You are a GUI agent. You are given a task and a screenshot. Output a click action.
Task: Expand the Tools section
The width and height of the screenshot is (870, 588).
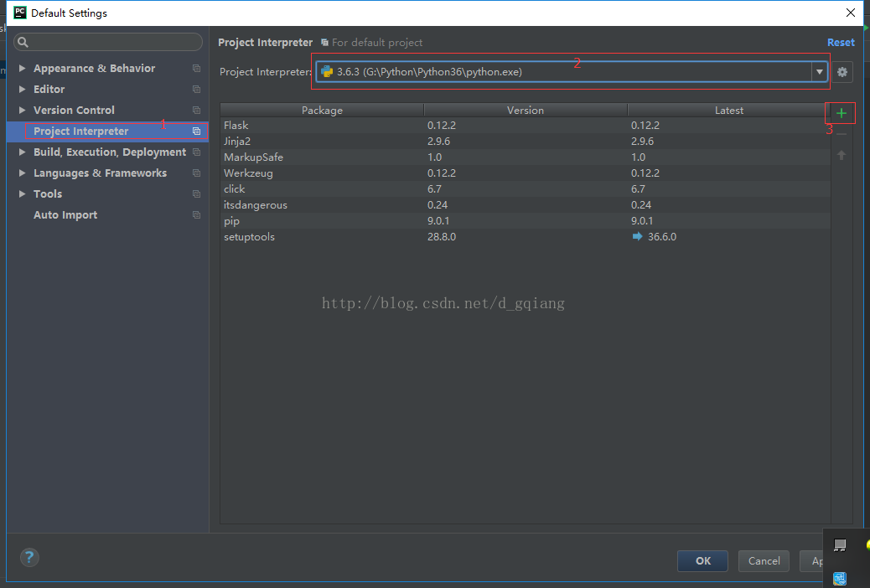(22, 194)
